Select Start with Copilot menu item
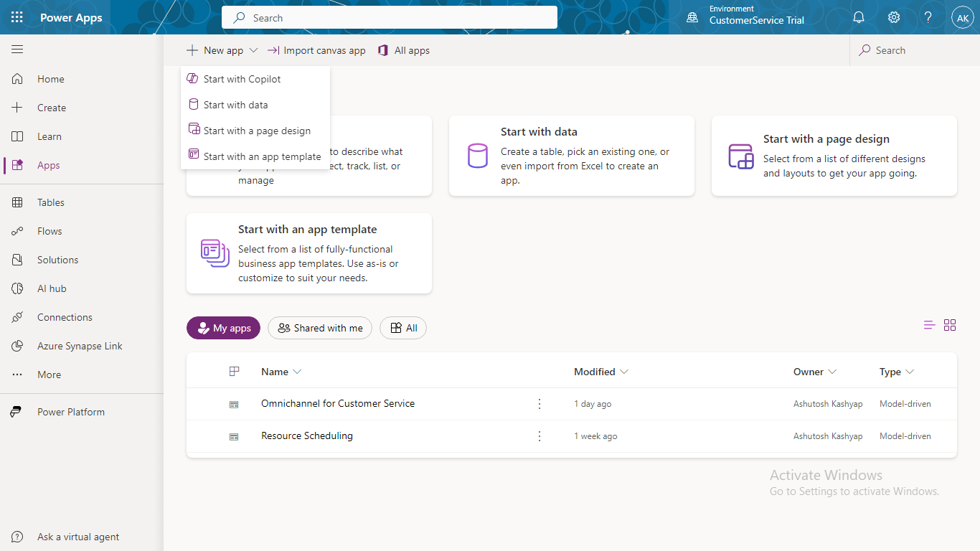Image resolution: width=980 pixels, height=551 pixels. [x=242, y=79]
